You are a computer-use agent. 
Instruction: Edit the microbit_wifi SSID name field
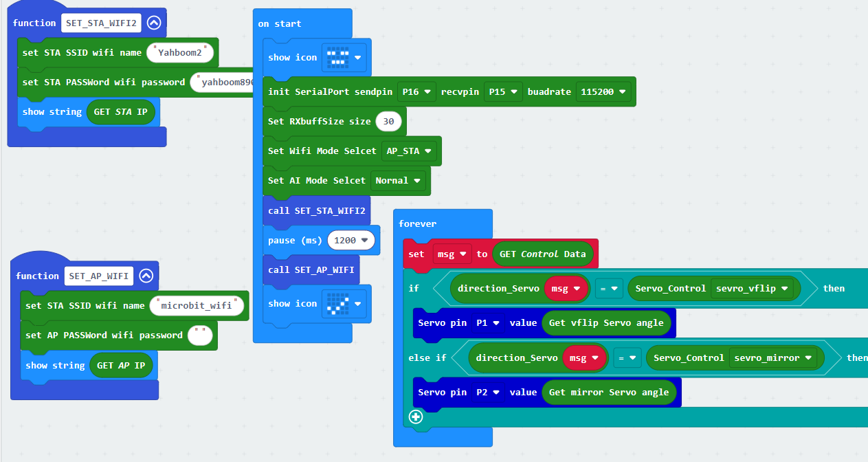[x=198, y=305]
